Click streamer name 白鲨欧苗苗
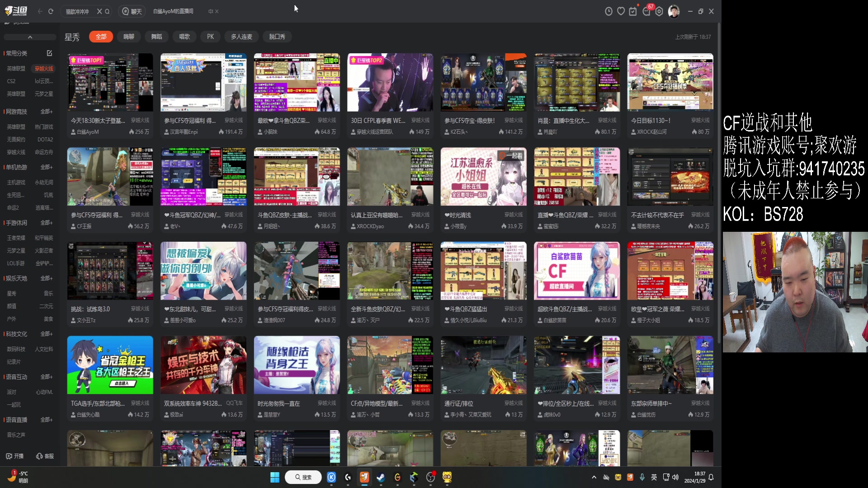Image resolution: width=868 pixels, height=488 pixels. point(555,320)
